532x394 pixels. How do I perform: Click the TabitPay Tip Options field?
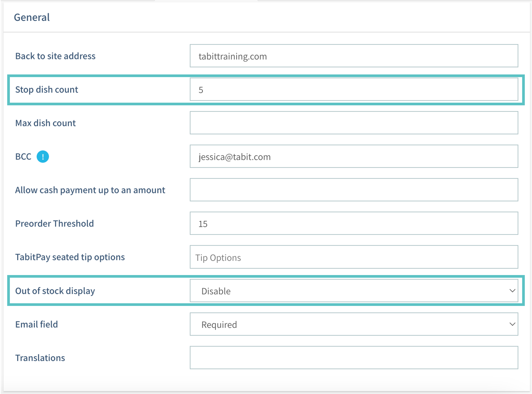click(354, 257)
